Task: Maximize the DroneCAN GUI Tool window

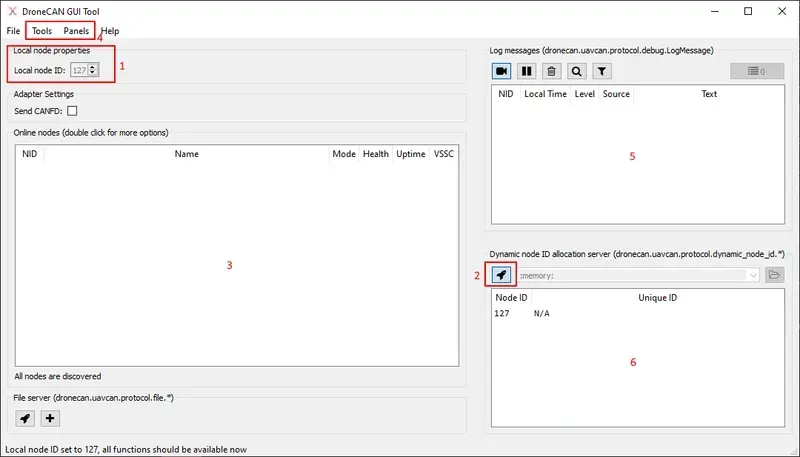Action: 748,11
